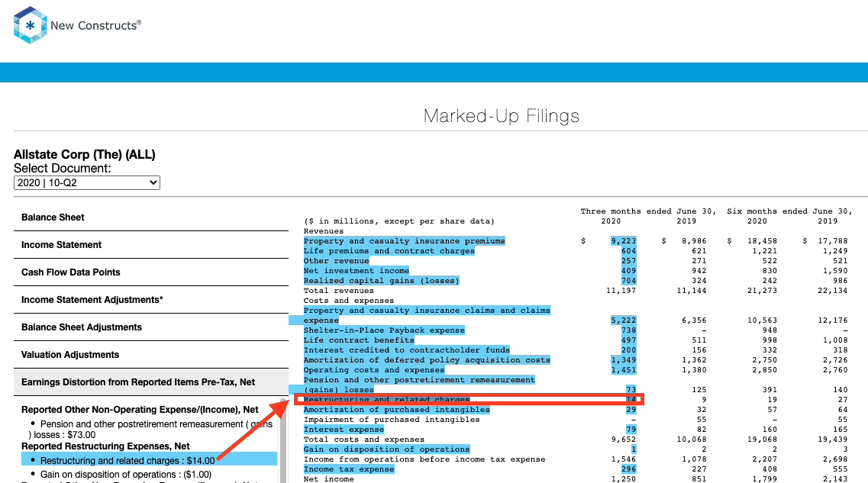Screen dimensions: 868x483
Task: Click highlighted Restructuring and related charges filing row
Action: coord(469,400)
